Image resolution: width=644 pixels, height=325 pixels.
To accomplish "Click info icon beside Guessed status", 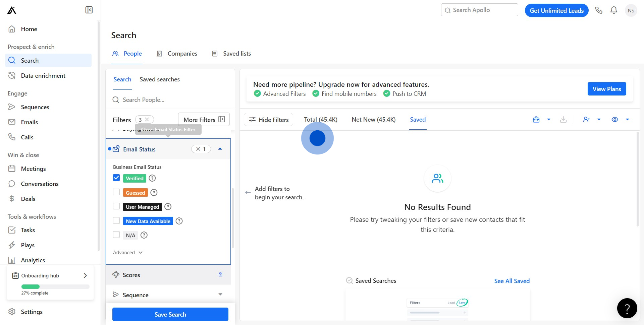I will (x=154, y=193).
